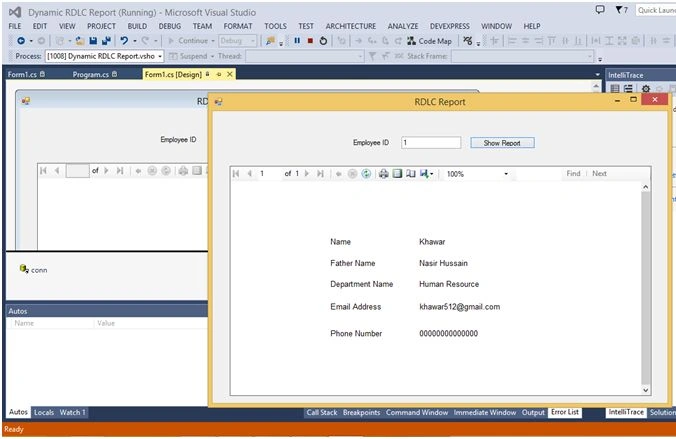Viewport: 676px width, 439px height.
Task: Open the DEBUG menu
Action: 169,26
